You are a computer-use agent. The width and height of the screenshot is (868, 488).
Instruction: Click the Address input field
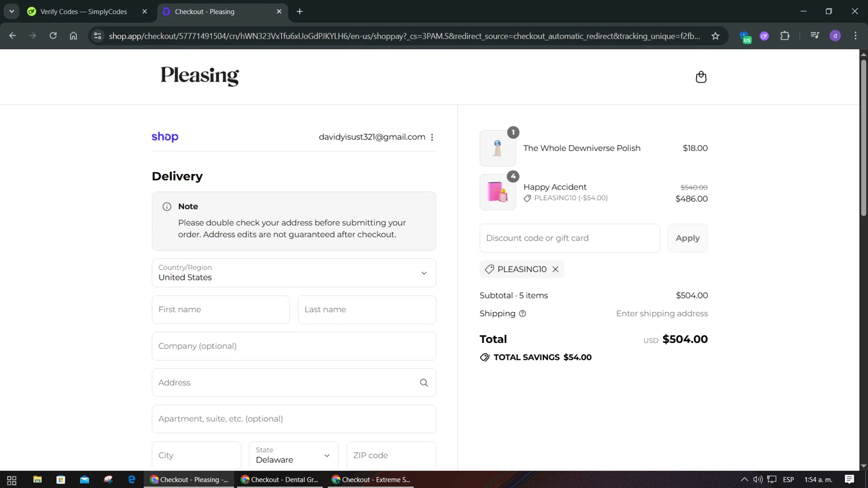pos(294,383)
